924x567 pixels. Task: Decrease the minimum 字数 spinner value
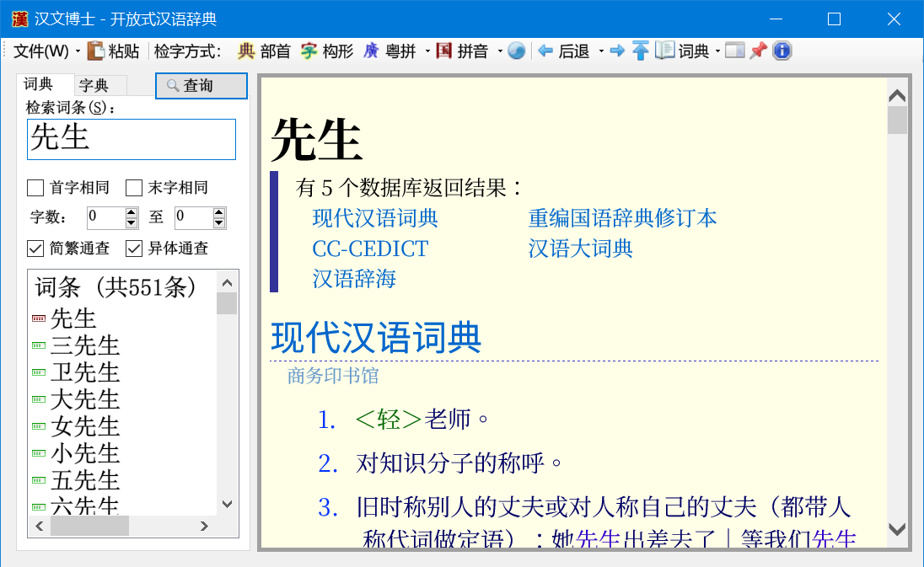click(132, 223)
